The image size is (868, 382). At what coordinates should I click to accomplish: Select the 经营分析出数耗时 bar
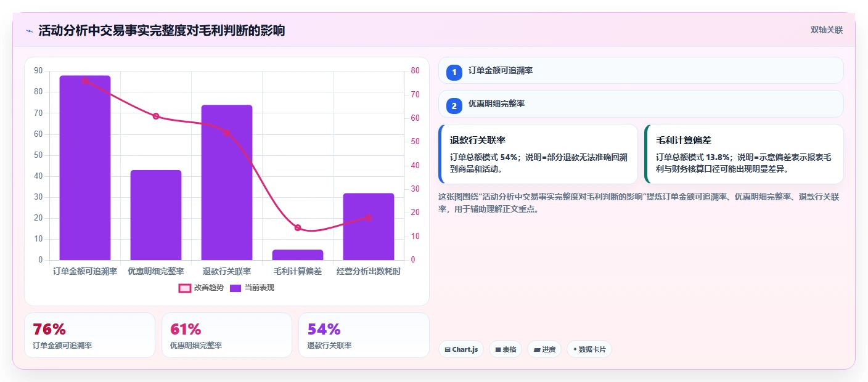(369, 227)
